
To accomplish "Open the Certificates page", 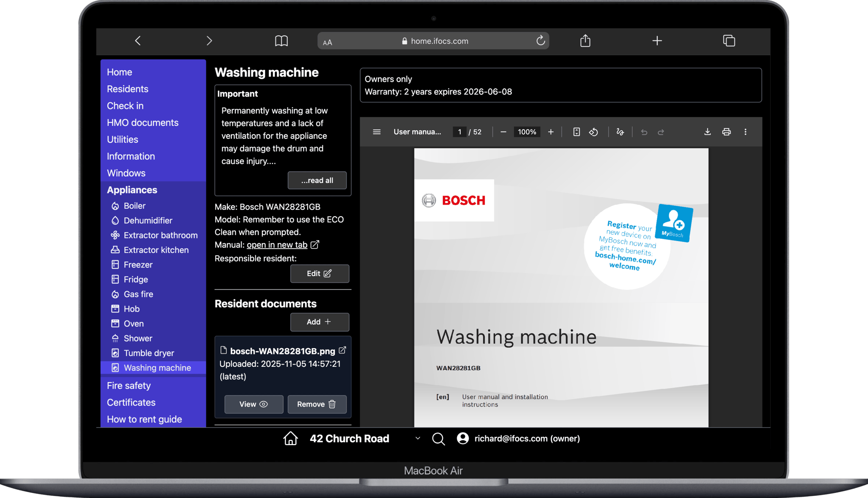I will point(131,403).
